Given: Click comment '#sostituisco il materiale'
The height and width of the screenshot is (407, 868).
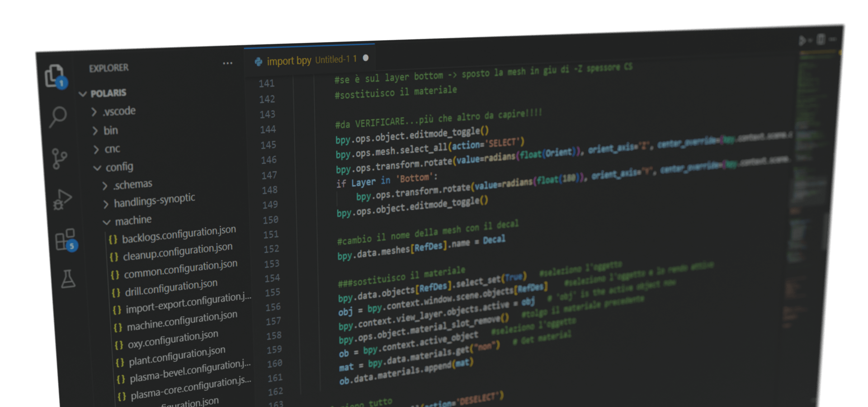Looking at the screenshot, I should 396,92.
